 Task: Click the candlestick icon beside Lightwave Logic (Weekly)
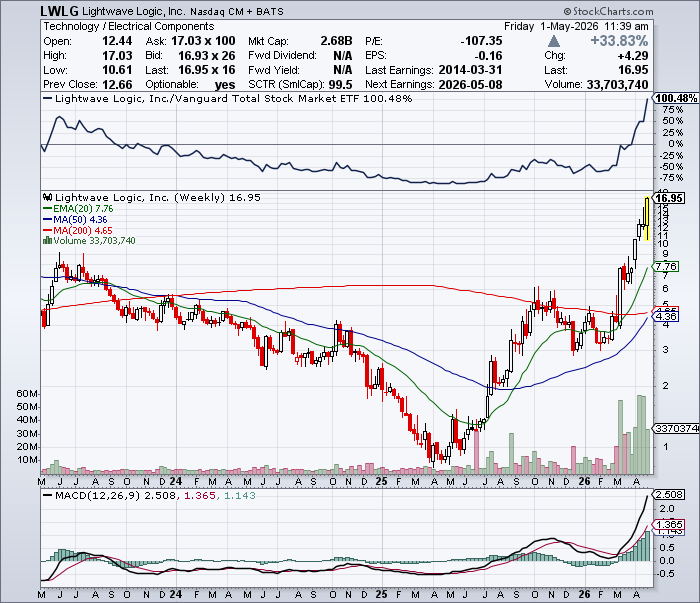click(47, 197)
